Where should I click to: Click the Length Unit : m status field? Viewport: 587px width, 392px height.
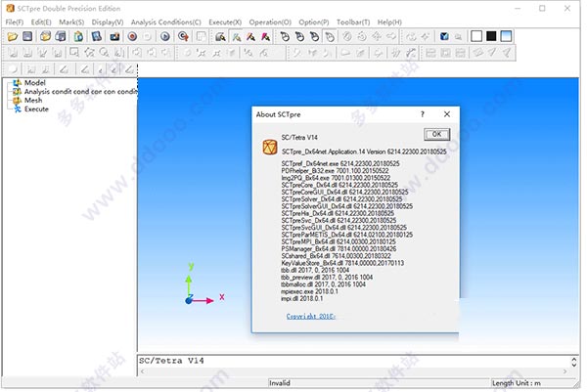point(533,383)
